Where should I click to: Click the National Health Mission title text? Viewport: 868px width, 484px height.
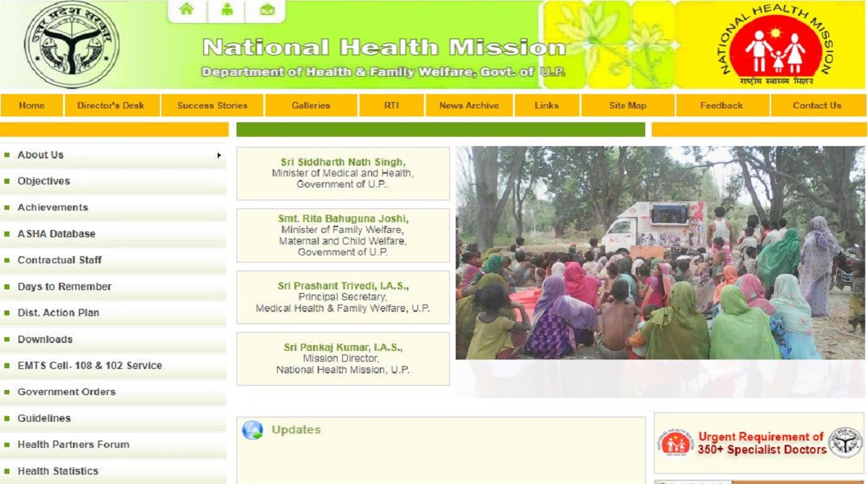[x=384, y=48]
